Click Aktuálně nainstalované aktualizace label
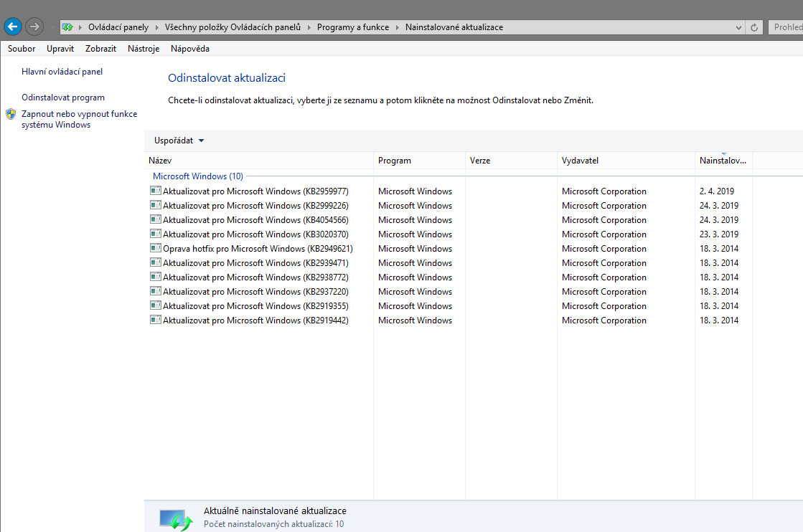Image resolution: width=803 pixels, height=532 pixels. (275, 510)
